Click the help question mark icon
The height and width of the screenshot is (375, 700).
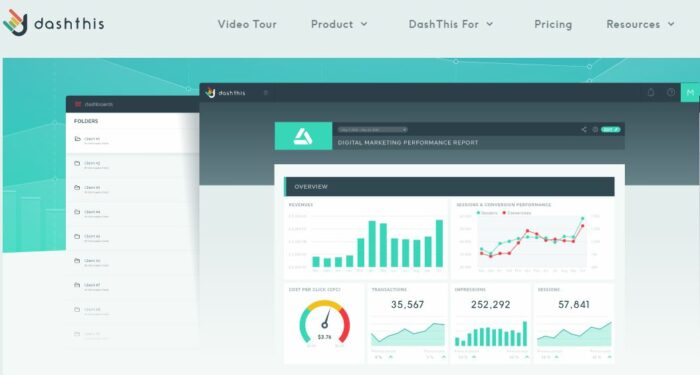click(x=671, y=92)
